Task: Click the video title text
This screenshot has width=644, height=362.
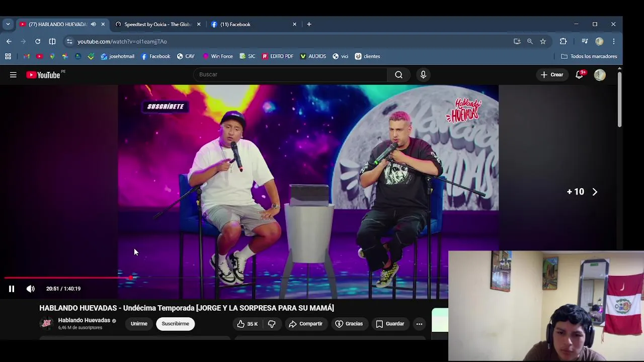Action: click(187, 308)
